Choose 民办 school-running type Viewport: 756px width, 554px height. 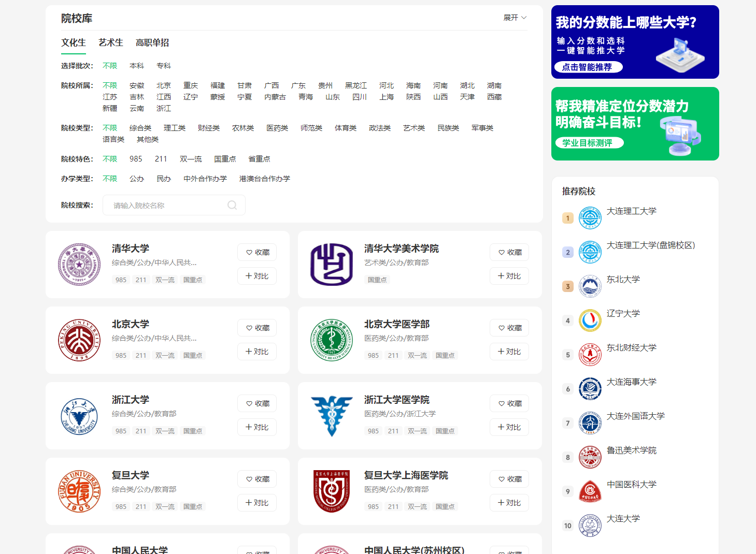pos(164,179)
